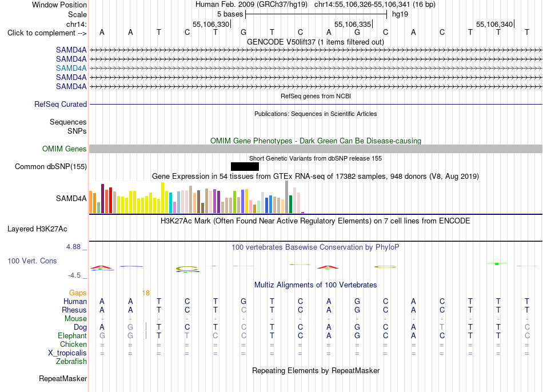543x392 pixels.
Task: Click the 4.88 PhyloP upper limit value
Action: point(73,247)
